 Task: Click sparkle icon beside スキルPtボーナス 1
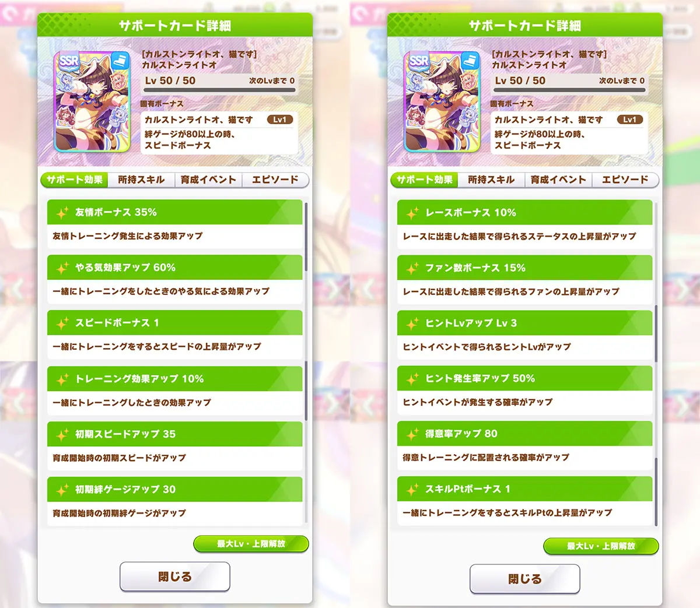pyautogui.click(x=412, y=490)
